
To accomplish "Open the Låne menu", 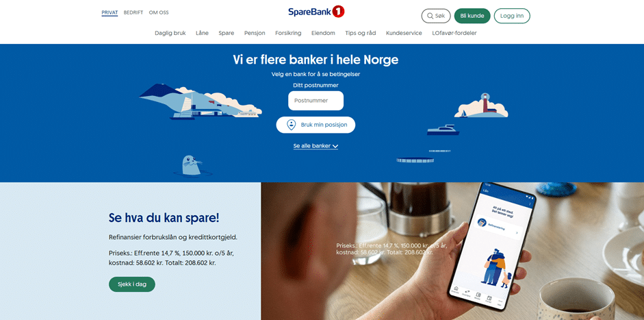I will click(202, 34).
